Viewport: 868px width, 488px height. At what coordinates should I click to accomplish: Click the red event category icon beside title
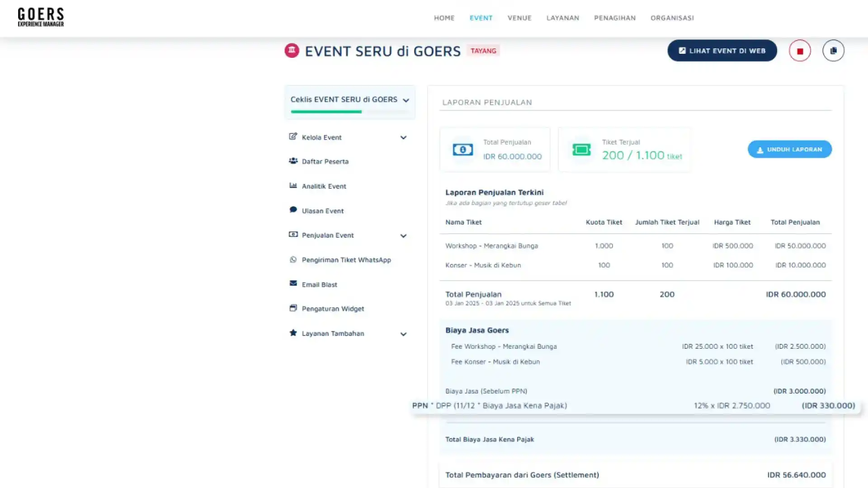(x=292, y=50)
